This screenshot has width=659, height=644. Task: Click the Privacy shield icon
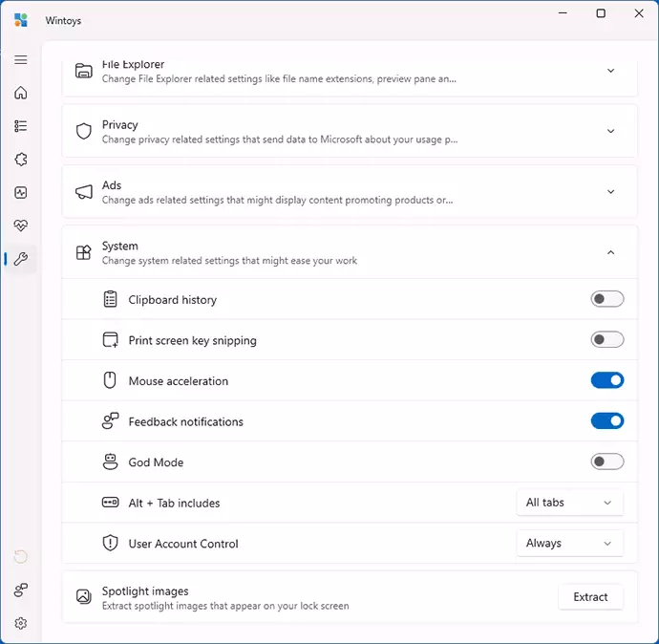click(84, 131)
